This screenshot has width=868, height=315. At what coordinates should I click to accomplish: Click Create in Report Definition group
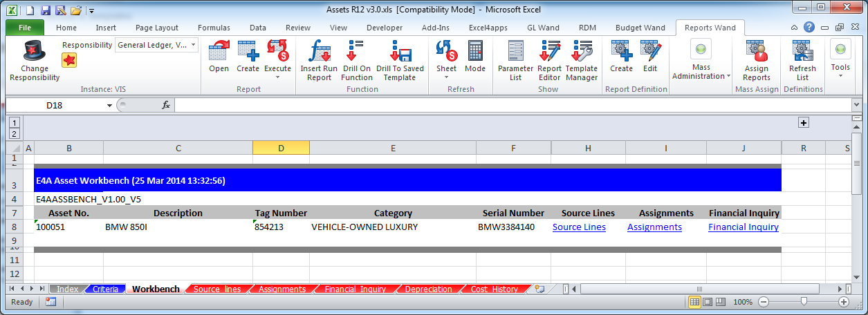621,52
